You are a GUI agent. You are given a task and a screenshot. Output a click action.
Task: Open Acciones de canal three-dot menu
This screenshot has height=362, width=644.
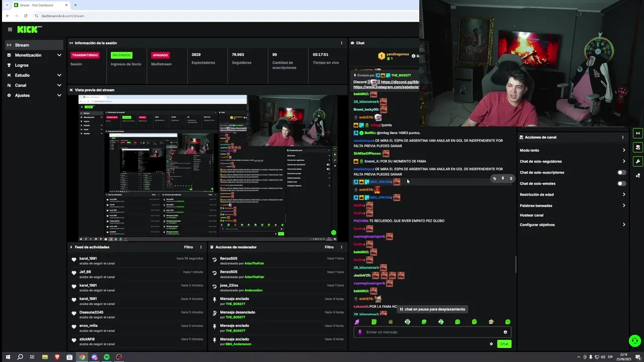coord(623,137)
